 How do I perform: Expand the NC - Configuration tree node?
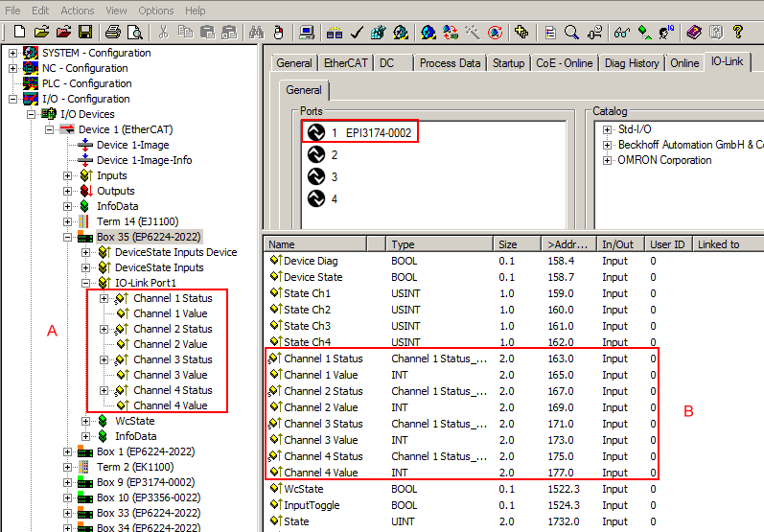(x=13, y=68)
